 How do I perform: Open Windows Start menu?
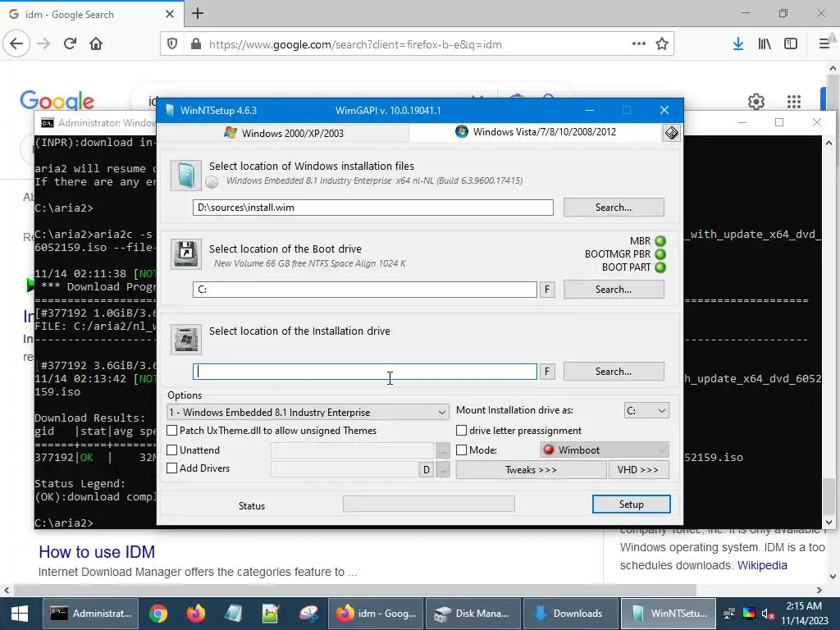click(x=20, y=614)
